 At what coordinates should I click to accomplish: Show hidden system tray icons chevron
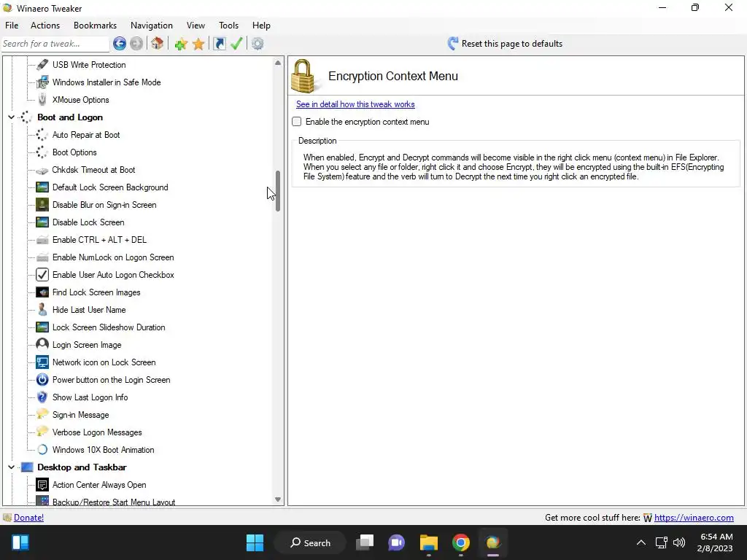click(x=641, y=542)
